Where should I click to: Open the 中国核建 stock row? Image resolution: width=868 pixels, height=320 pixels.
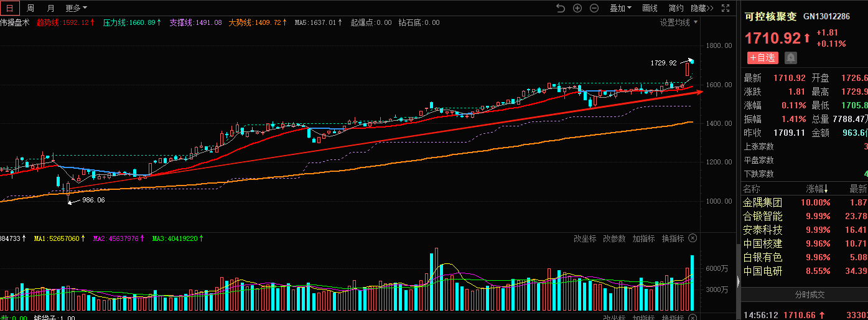coord(804,243)
